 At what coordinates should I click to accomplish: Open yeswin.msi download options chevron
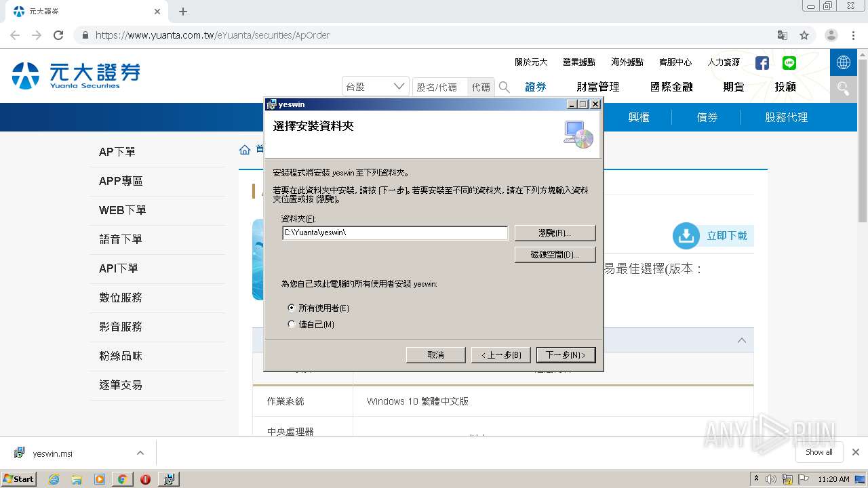140,453
